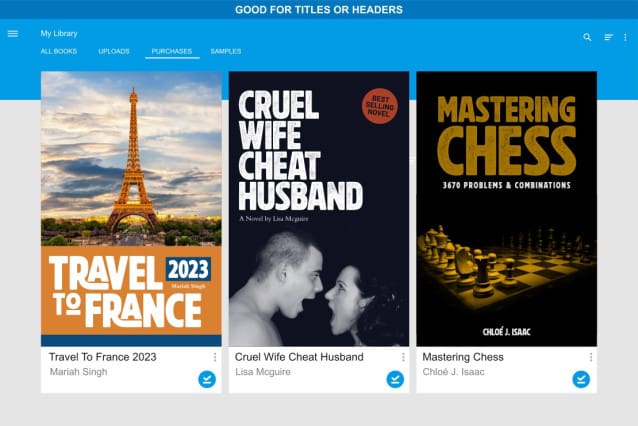Switch to the Samples tab

coord(226,51)
